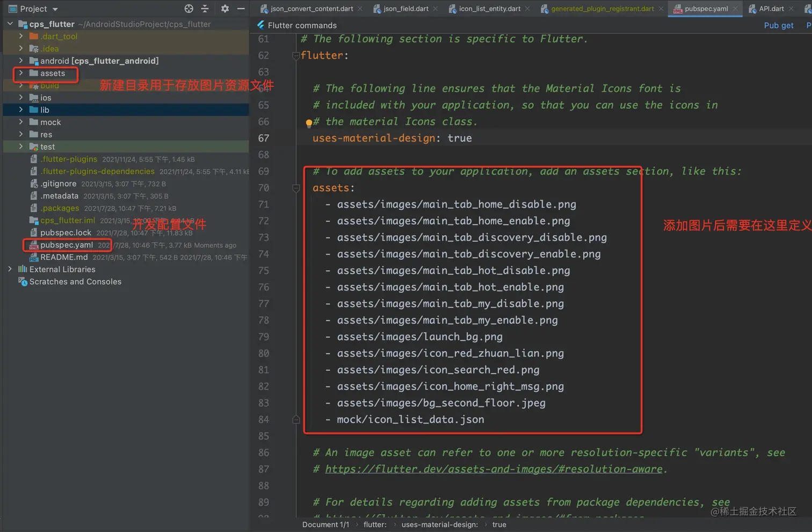Select the lib folder in tree
The height and width of the screenshot is (532, 812).
point(45,110)
